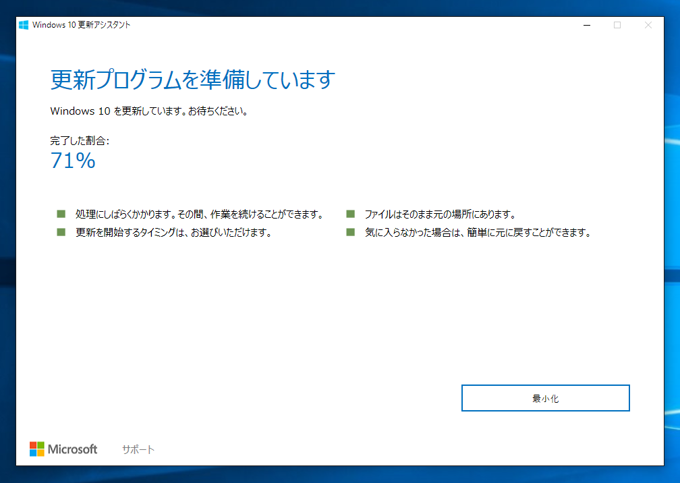Viewport: 680px width, 483px height.
Task: Click the green bullet beside 処理にしばらくかかります
Action: tap(61, 214)
